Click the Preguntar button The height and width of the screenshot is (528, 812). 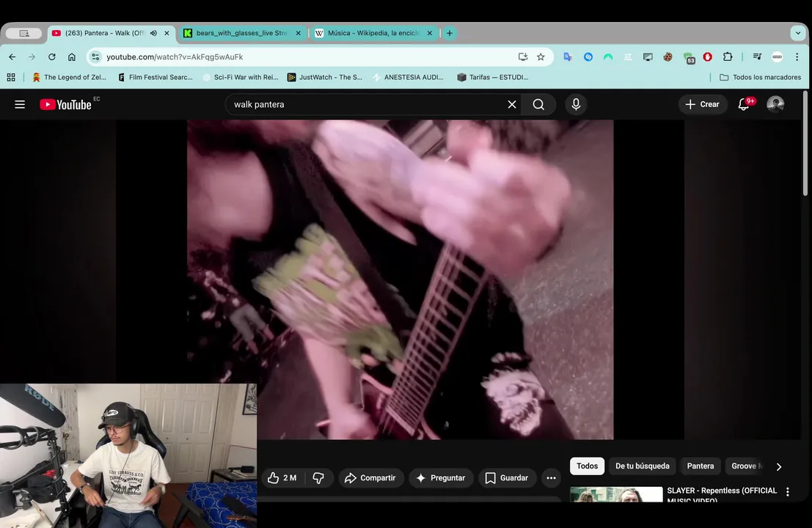(441, 478)
